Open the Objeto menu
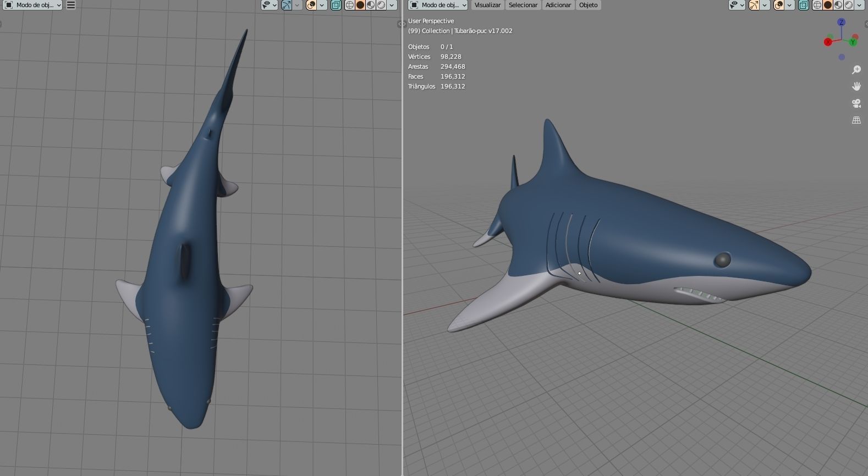The width and height of the screenshot is (868, 476). tap(589, 5)
